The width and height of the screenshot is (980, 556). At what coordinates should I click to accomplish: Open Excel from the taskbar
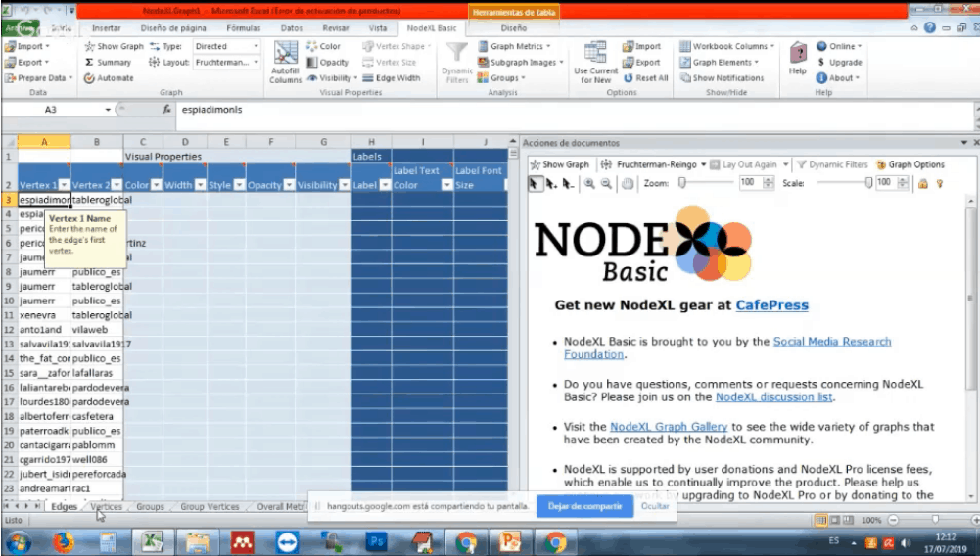point(152,541)
